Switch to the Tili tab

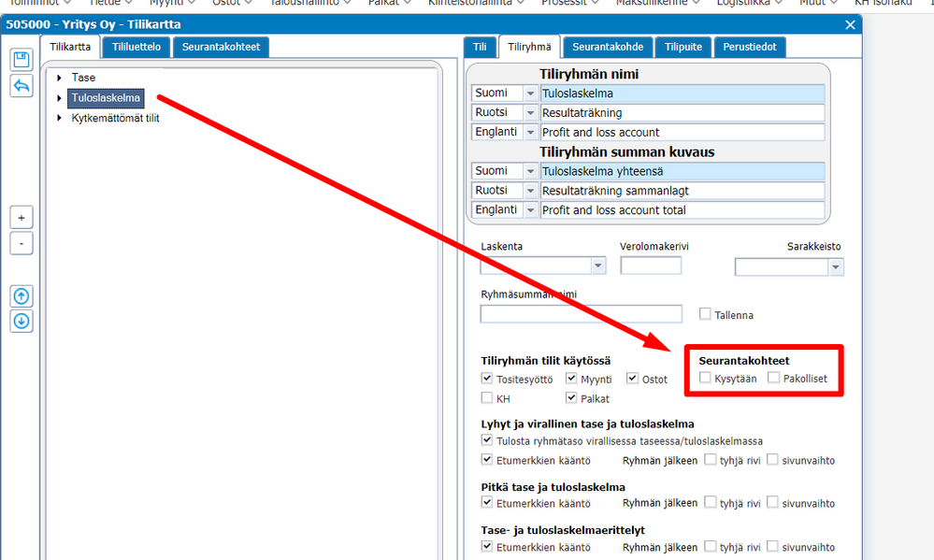(x=480, y=47)
